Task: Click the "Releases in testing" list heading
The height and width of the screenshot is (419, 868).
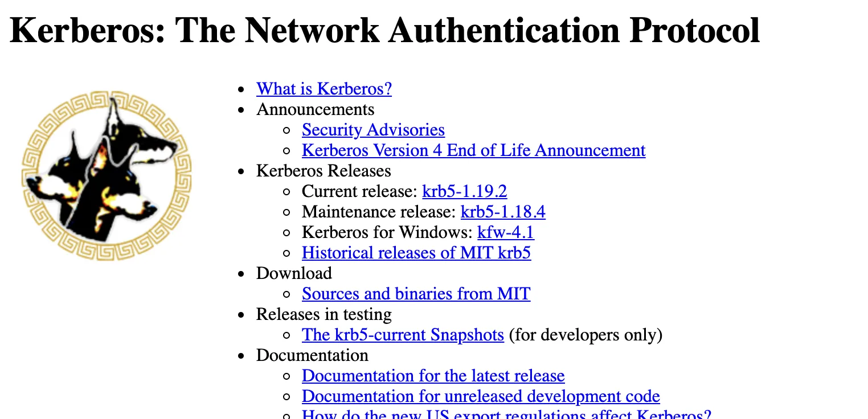Action: tap(324, 314)
